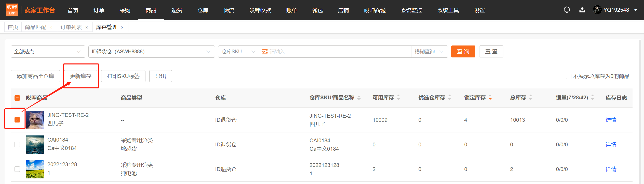Open 详情 link for 2022123128 row
The height and width of the screenshot is (184, 644).
(611, 169)
